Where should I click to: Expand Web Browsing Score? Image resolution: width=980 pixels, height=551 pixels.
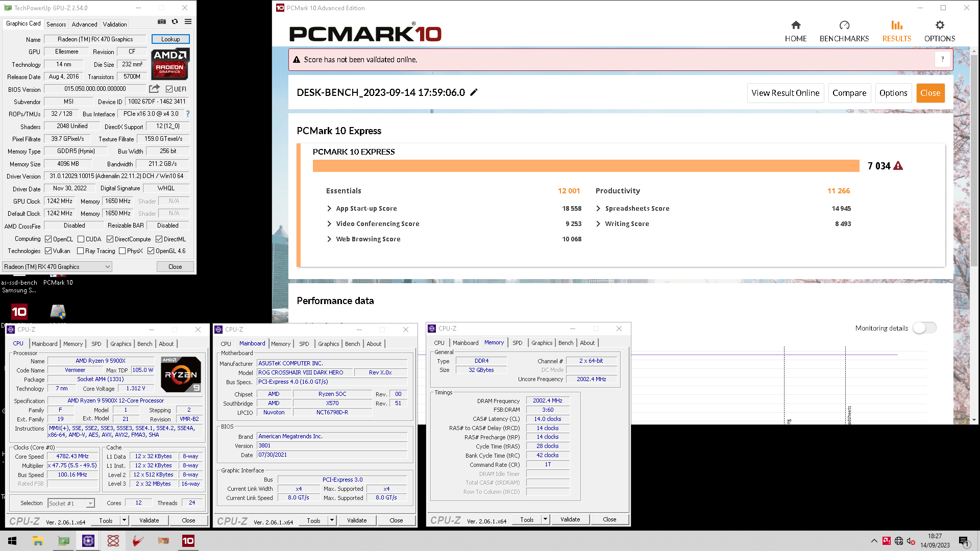[x=329, y=239]
